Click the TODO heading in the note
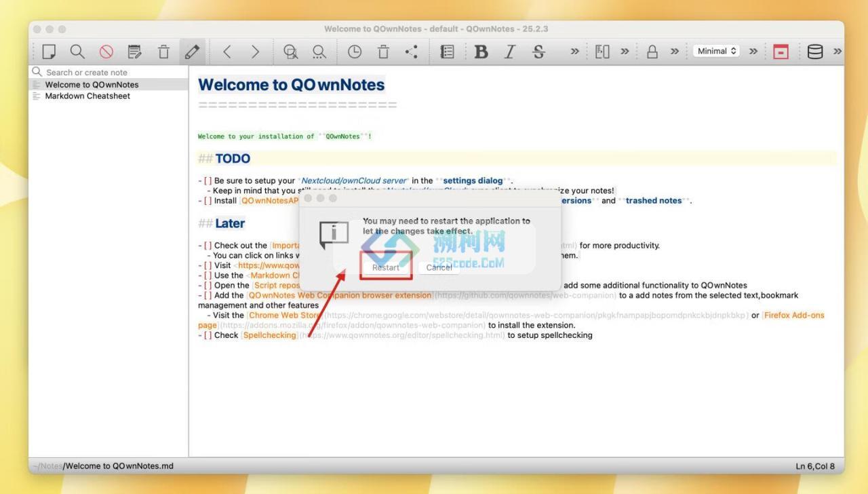 click(x=233, y=159)
